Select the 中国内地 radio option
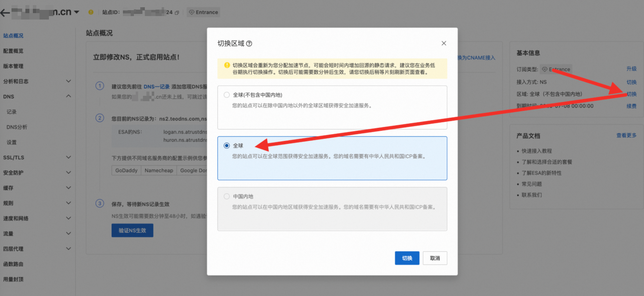This screenshot has width=644, height=296. 227,196
